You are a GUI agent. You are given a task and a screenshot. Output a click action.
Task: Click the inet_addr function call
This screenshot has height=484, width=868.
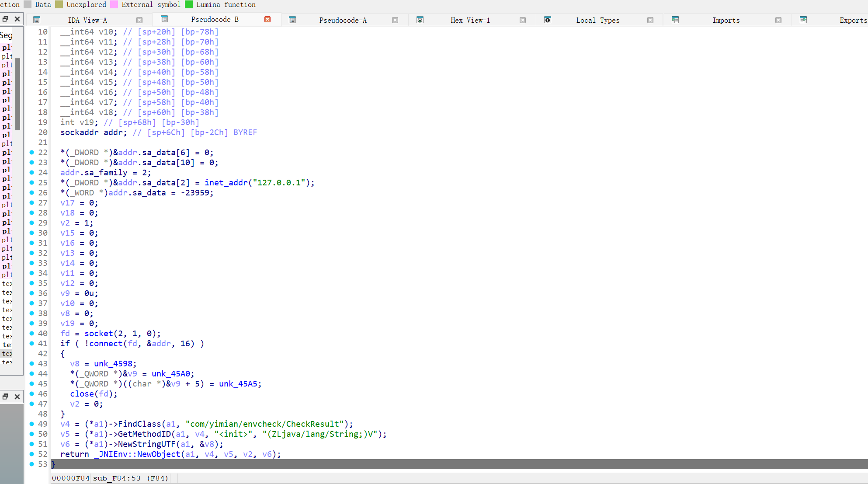pos(226,182)
